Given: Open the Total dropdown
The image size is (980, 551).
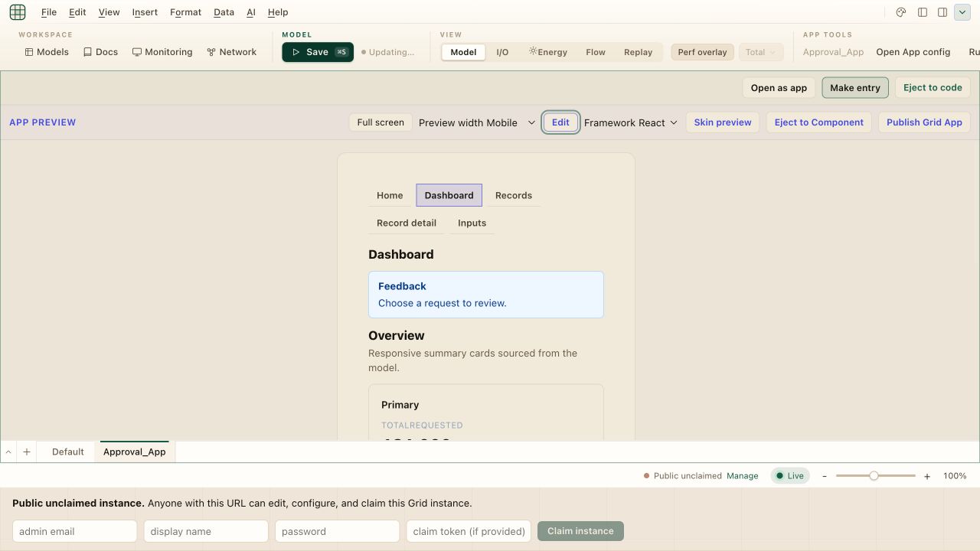Looking at the screenshot, I should click(760, 52).
